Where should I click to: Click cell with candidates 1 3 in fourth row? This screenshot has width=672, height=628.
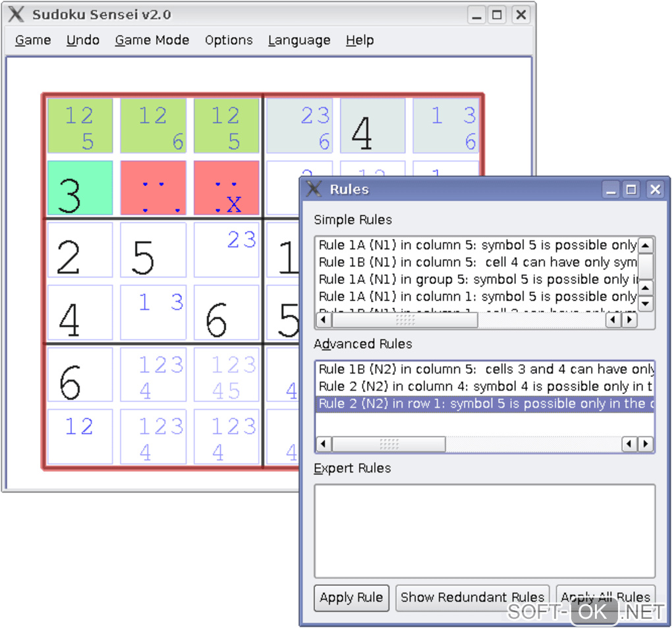[154, 312]
